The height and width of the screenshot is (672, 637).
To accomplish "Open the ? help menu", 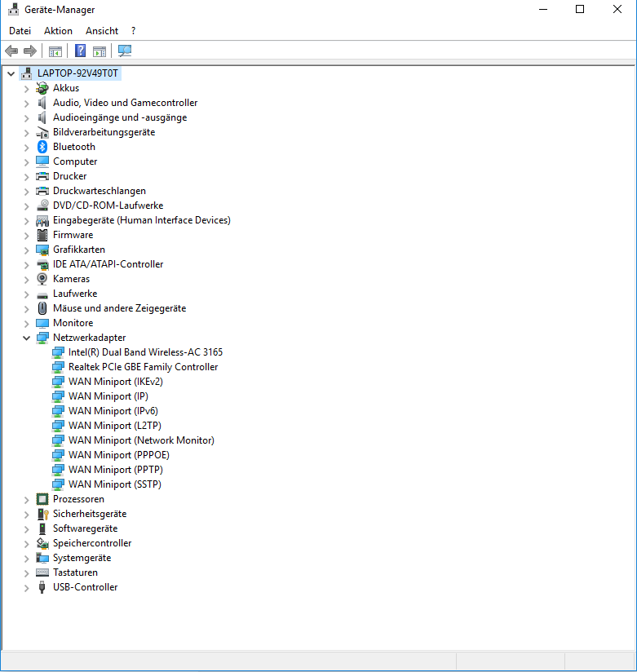I will pyautogui.click(x=133, y=31).
